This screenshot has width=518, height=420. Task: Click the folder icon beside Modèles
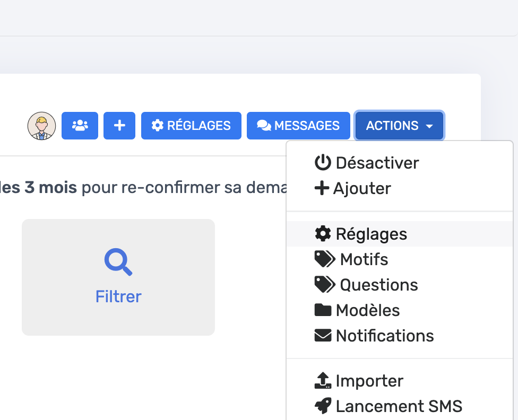323,310
